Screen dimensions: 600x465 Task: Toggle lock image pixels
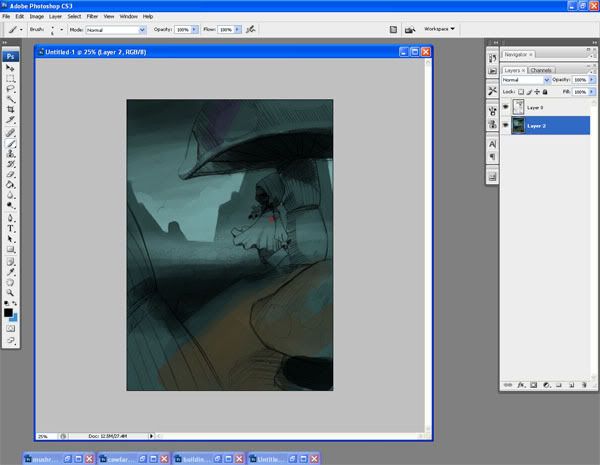[529, 92]
